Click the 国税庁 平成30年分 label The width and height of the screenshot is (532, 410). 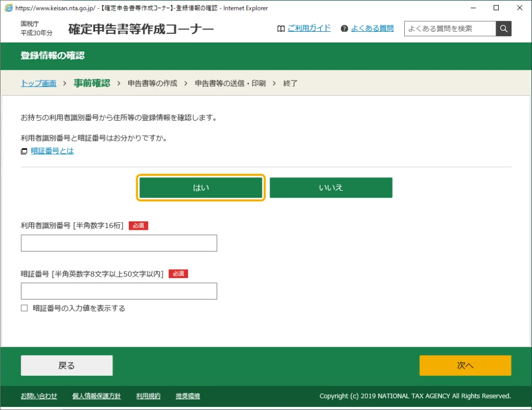click(x=37, y=29)
